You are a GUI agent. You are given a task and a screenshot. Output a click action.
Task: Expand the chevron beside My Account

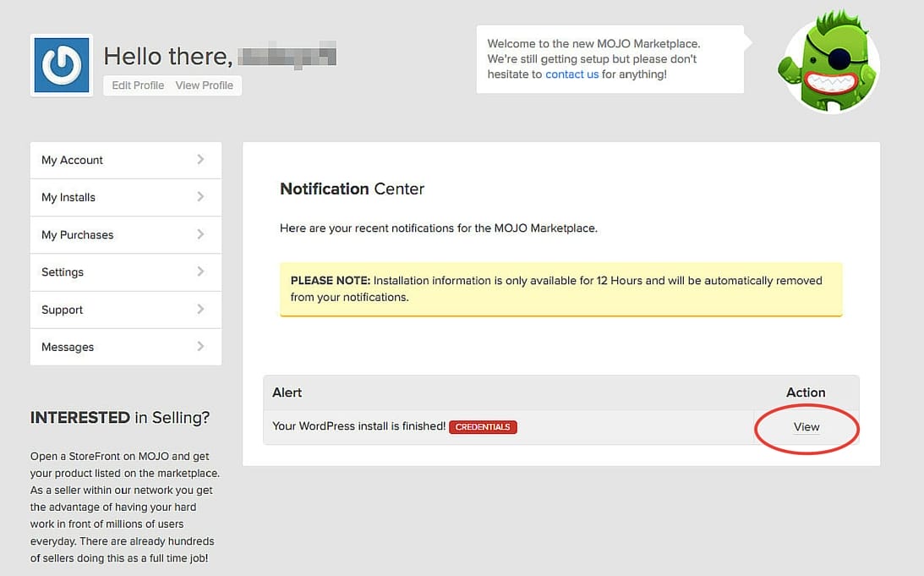pos(200,159)
